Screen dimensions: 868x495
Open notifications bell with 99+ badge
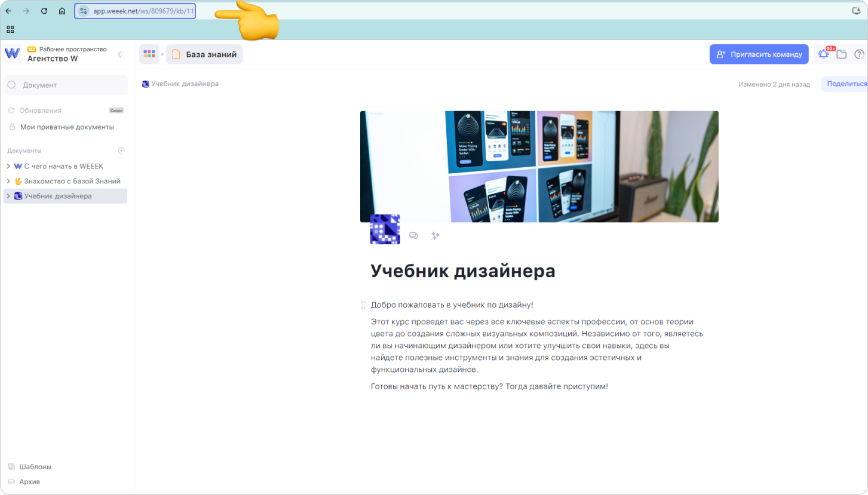click(824, 54)
